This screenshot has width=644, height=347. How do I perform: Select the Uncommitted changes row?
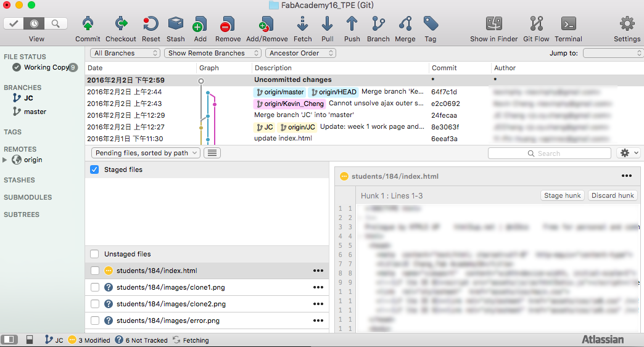(365, 80)
